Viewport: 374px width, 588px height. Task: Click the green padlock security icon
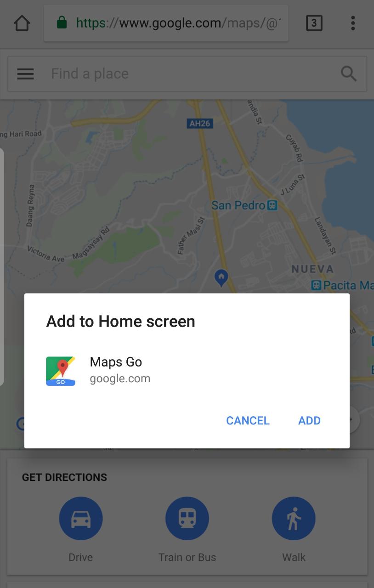(62, 23)
